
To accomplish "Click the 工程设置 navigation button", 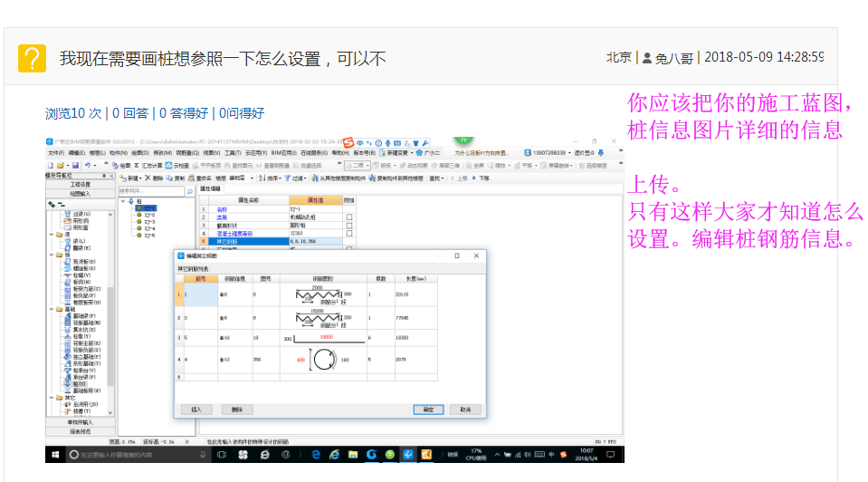I will (x=81, y=184).
